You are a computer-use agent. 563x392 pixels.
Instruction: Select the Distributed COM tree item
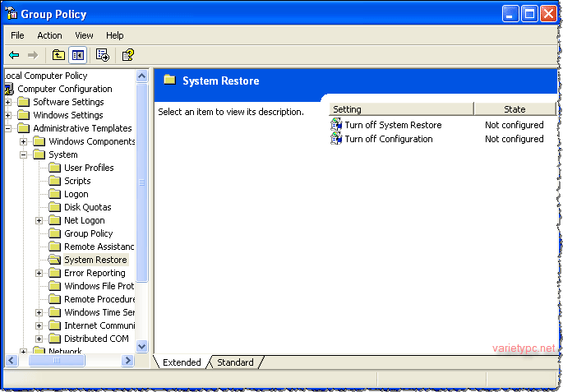[x=96, y=339]
